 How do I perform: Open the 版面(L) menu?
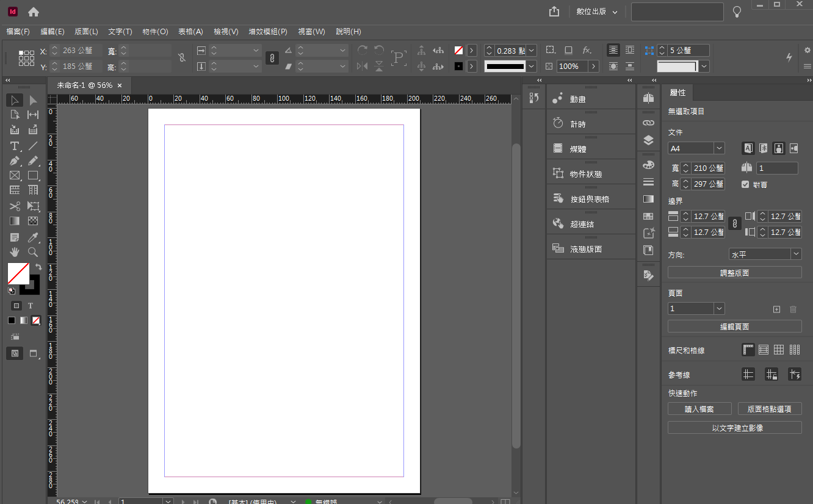pyautogui.click(x=86, y=32)
